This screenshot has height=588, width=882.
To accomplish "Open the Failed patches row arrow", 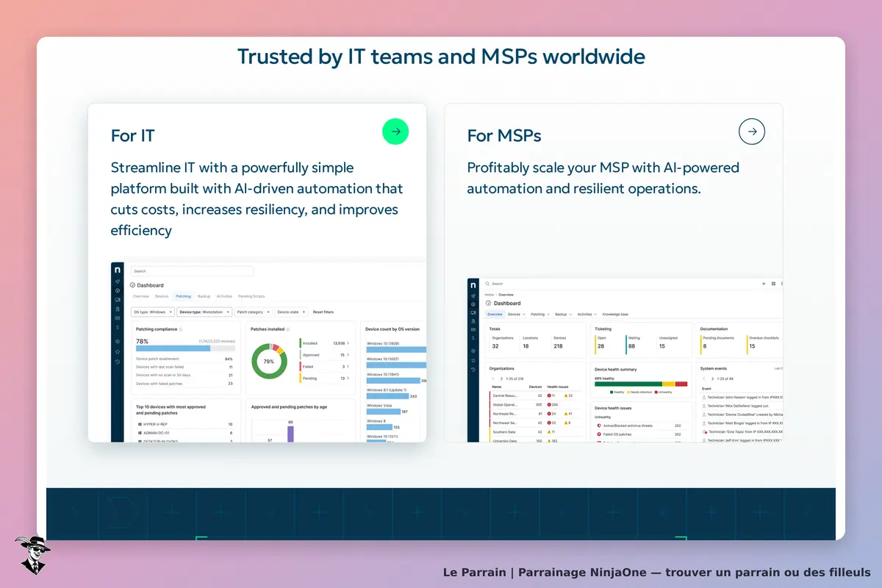I will tap(348, 366).
